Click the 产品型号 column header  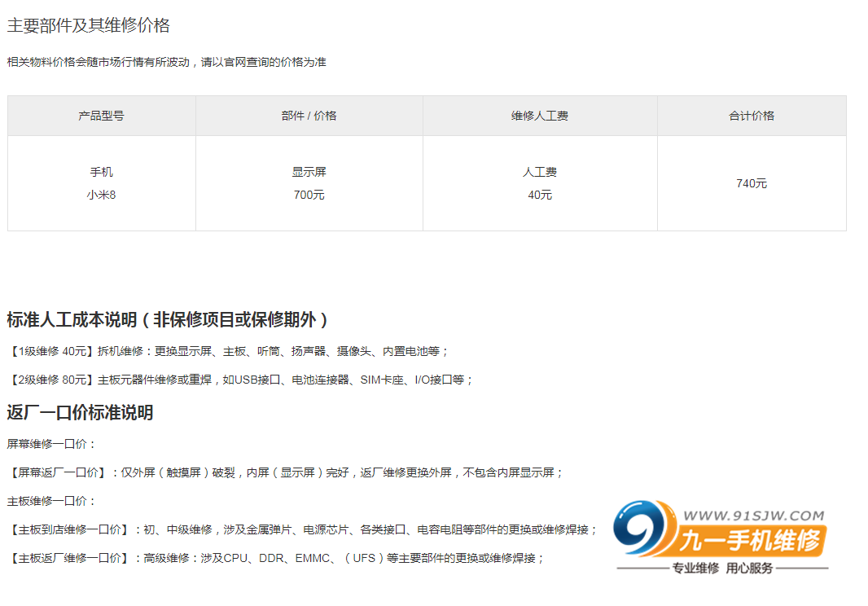(x=101, y=116)
